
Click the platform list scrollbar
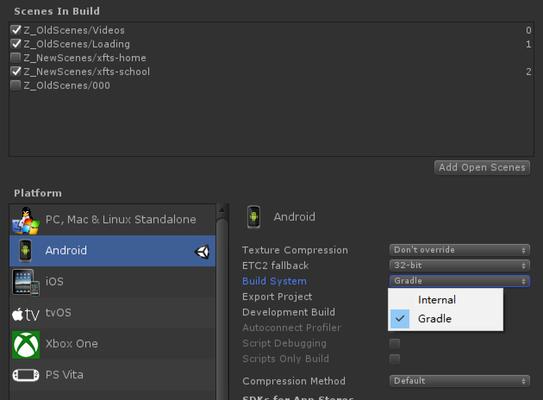pyautogui.click(x=222, y=301)
